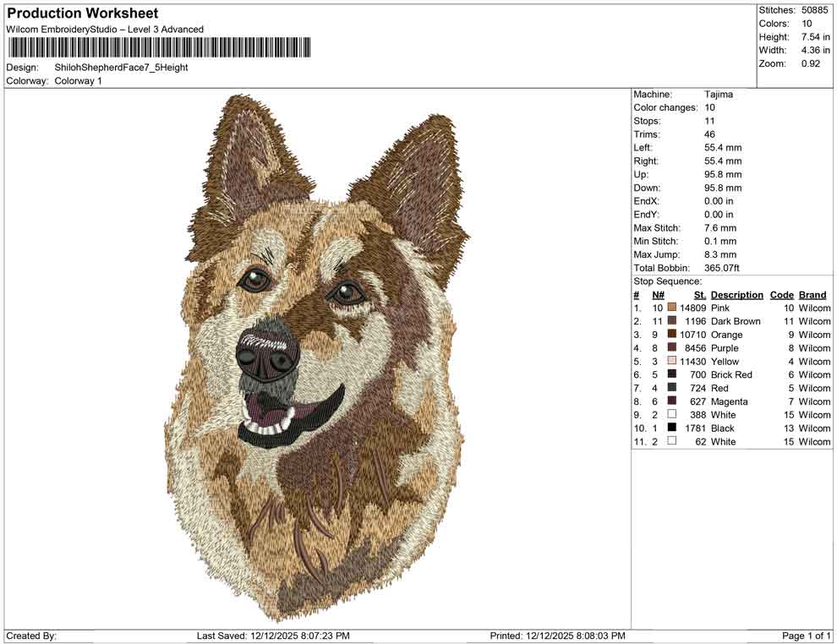Click the Total Bobbin value 365.07ft
837x644 pixels.
[723, 267]
